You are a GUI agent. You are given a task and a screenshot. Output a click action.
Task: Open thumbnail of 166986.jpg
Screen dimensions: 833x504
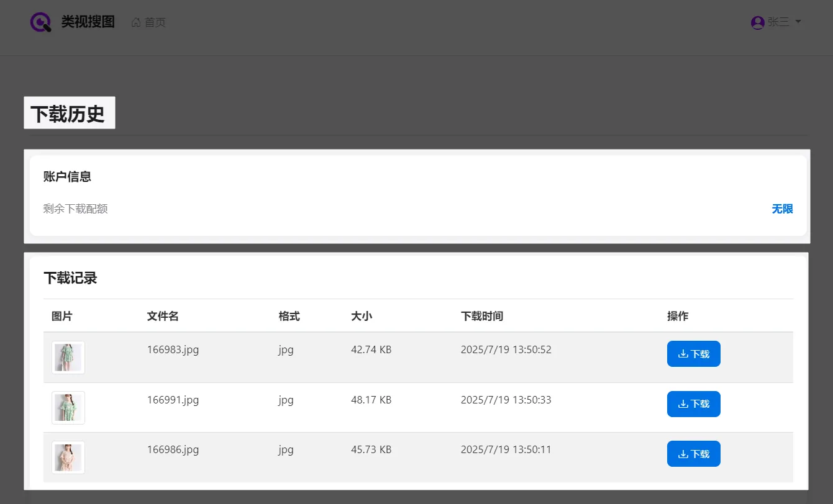click(68, 457)
